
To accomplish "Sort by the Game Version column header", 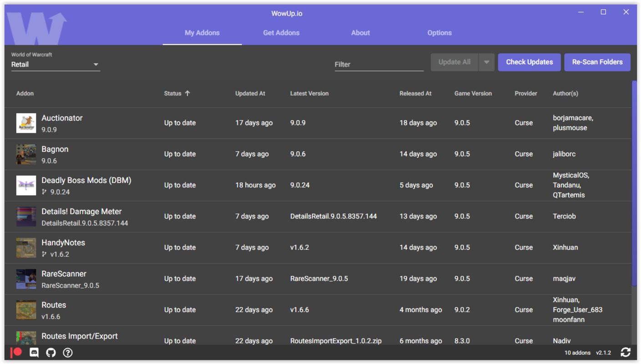I will 473,93.
